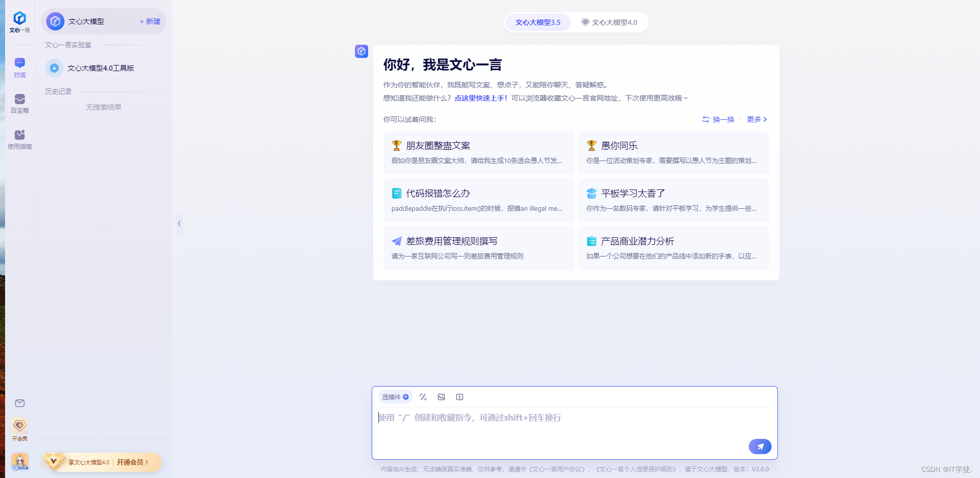Click the graduation cap icon of 平板学习太香了
980x478 pixels.
point(592,194)
